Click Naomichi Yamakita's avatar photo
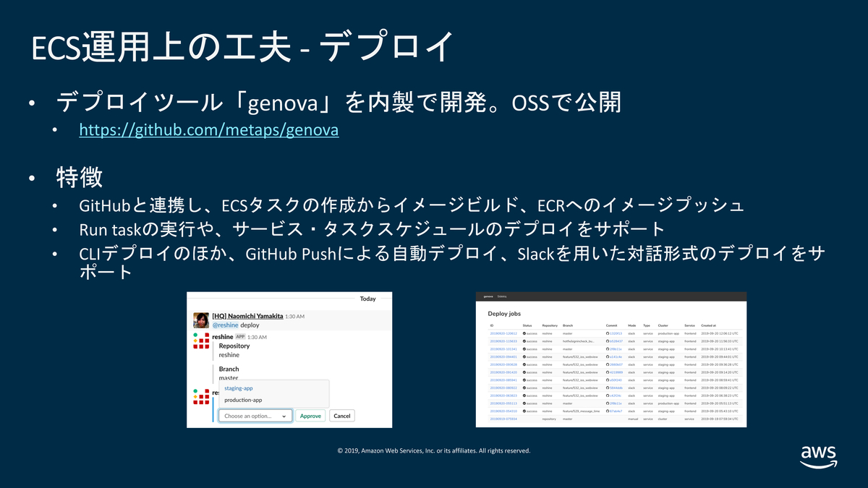 tap(201, 320)
